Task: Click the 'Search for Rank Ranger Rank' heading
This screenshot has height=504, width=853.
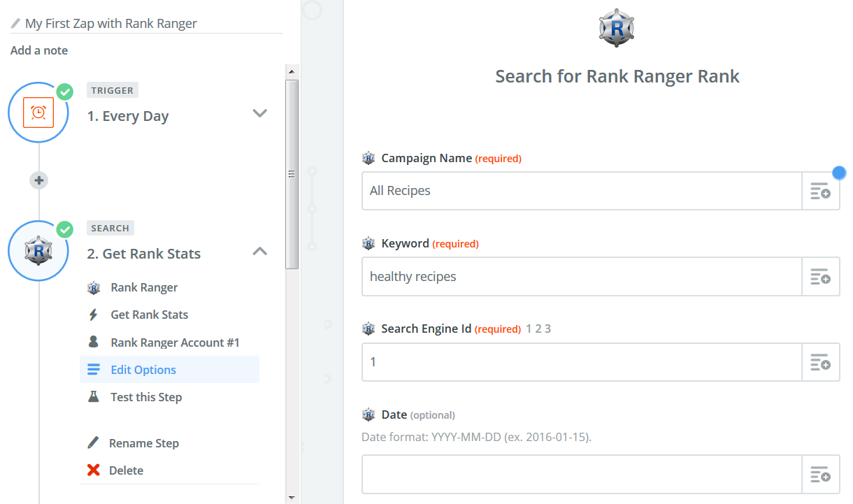Action: pyautogui.click(x=617, y=76)
